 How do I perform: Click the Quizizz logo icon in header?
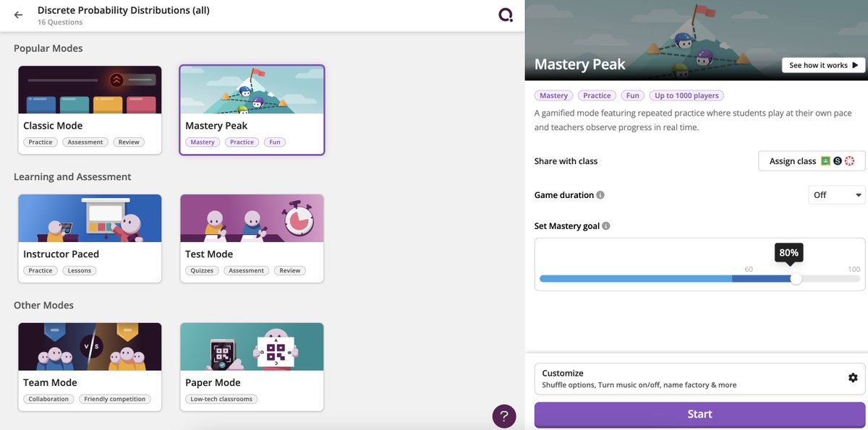pyautogui.click(x=506, y=15)
